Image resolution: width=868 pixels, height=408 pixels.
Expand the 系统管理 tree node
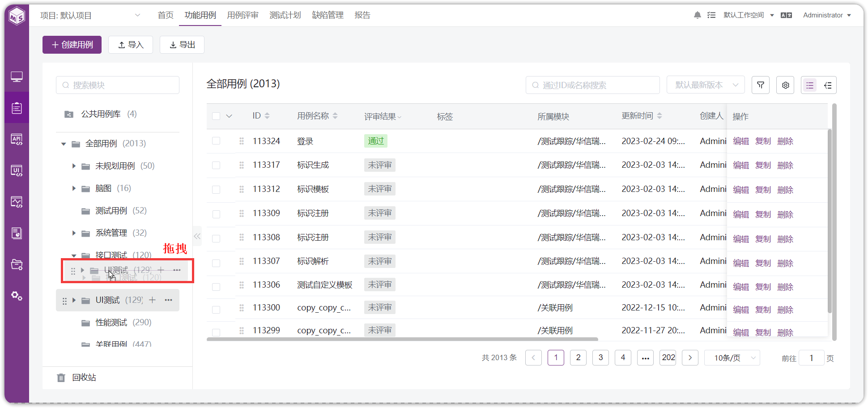click(x=74, y=233)
